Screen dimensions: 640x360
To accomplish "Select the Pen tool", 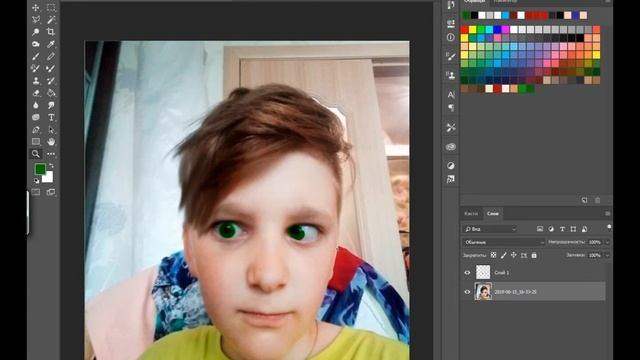I will 36,130.
